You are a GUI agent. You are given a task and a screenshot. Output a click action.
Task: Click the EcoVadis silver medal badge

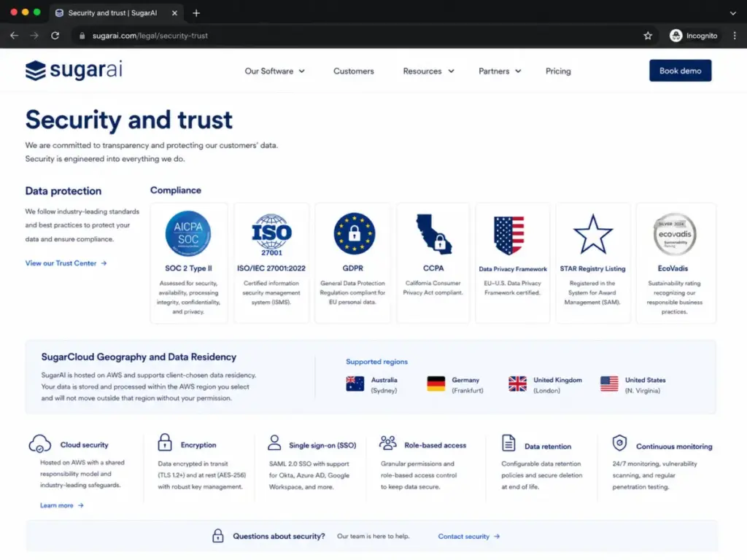[675, 234]
